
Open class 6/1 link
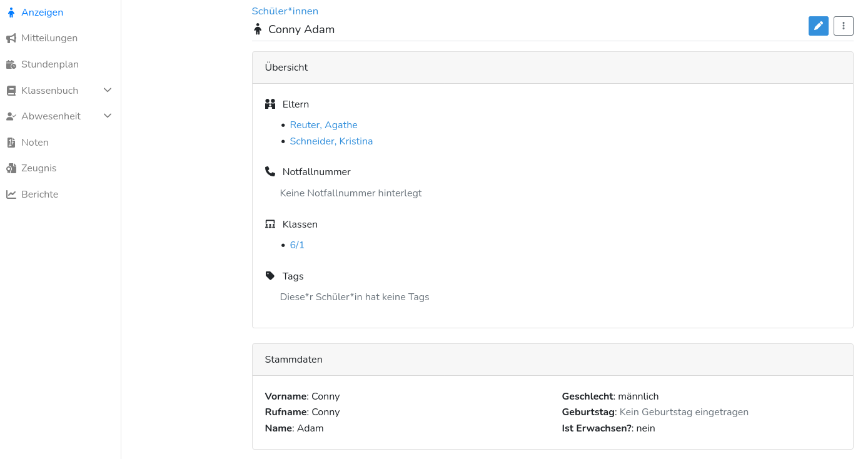[x=297, y=245]
